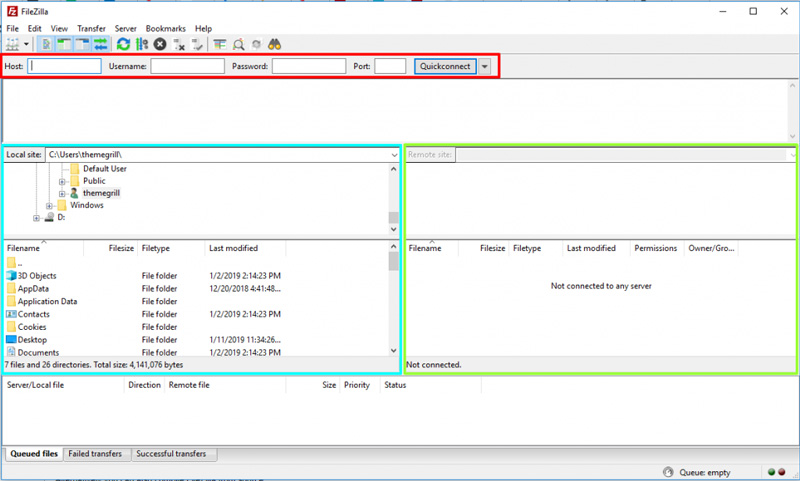
Task: Sort remote list by Permissions column
Action: click(x=656, y=248)
